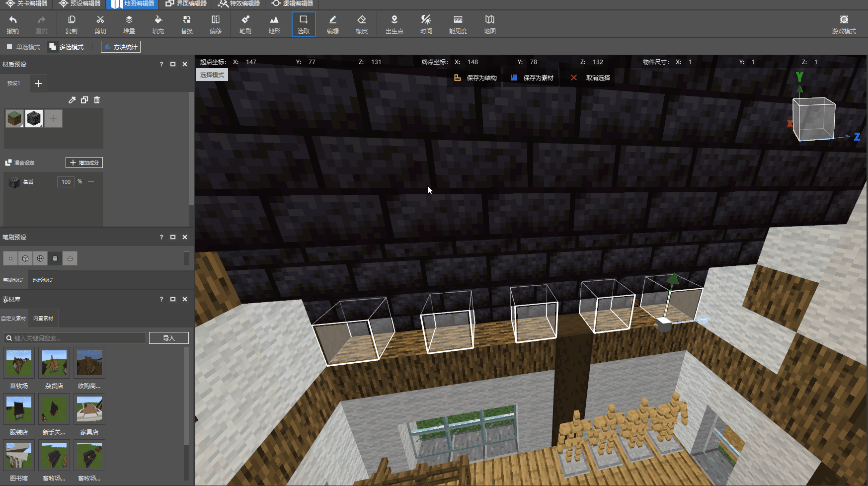868x486 pixels.
Task: Select the 家具店 asset thumbnail
Action: tap(89, 409)
